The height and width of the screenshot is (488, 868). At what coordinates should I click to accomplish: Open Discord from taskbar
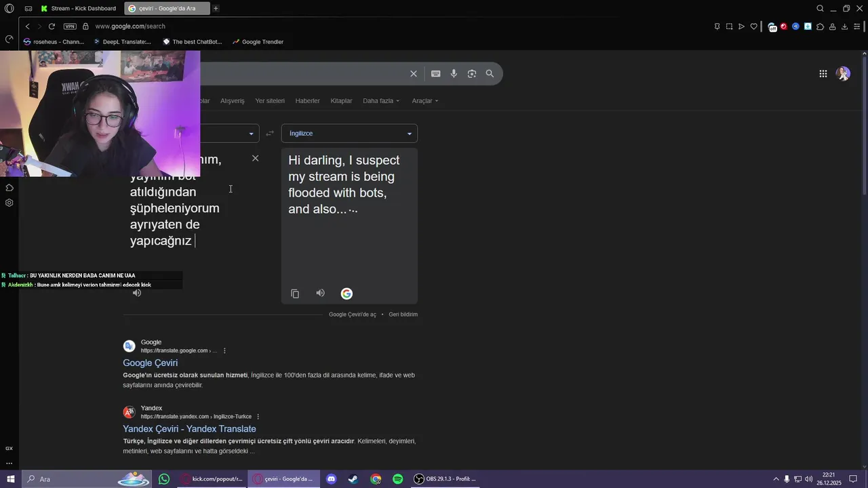(331, 479)
